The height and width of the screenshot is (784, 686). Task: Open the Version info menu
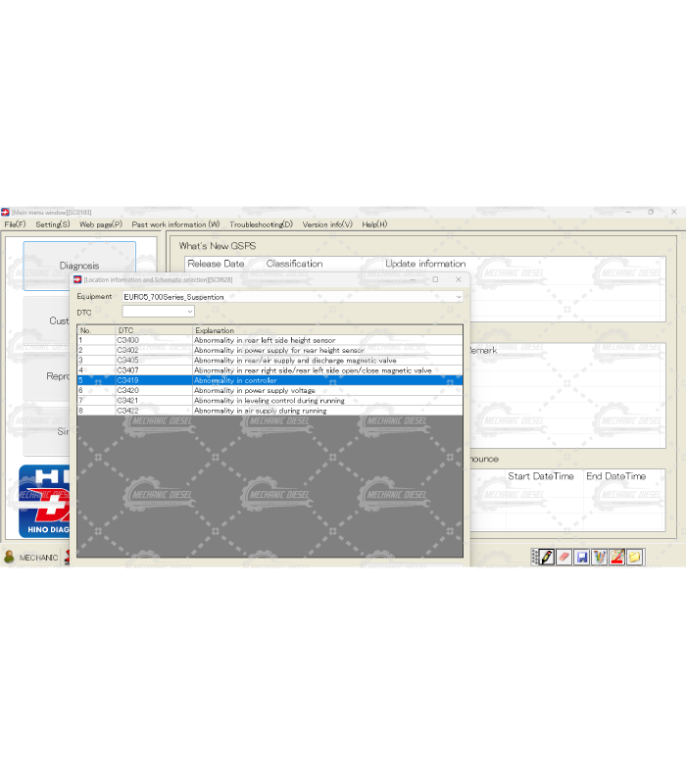coord(327,224)
